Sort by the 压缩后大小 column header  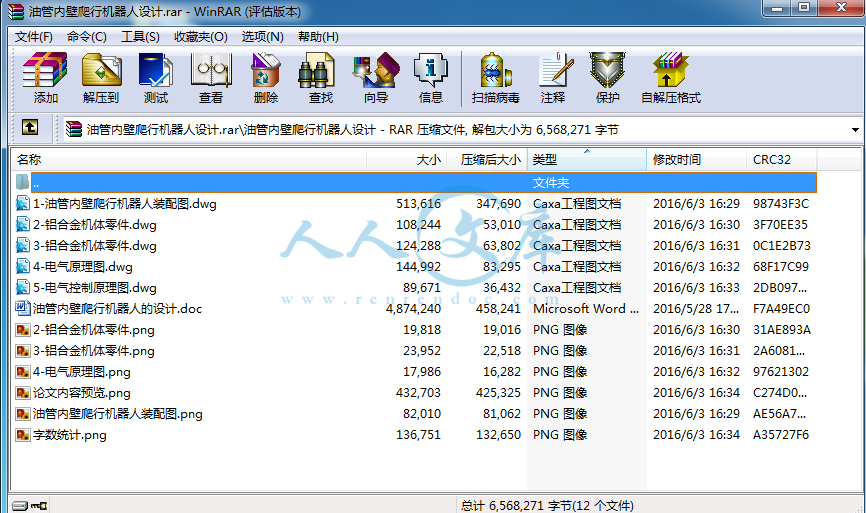click(487, 160)
